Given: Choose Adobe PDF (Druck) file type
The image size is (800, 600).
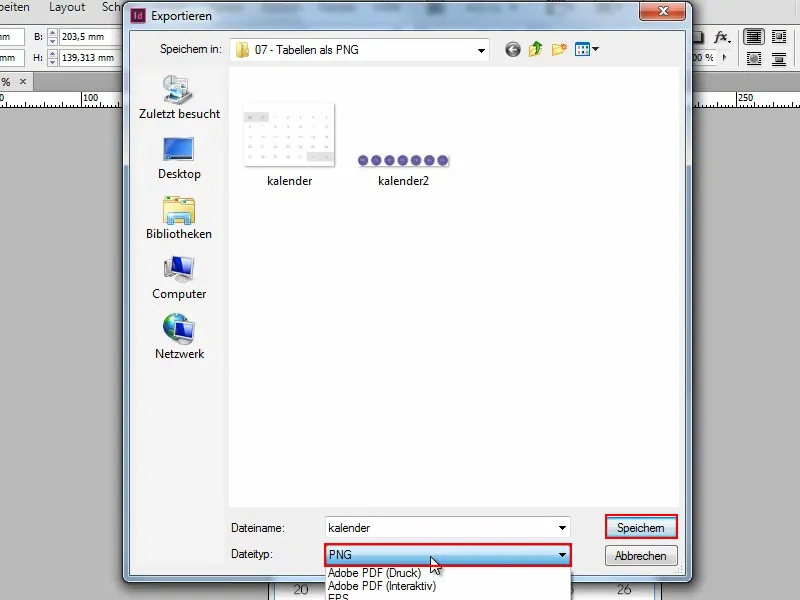Looking at the screenshot, I should pos(374,573).
